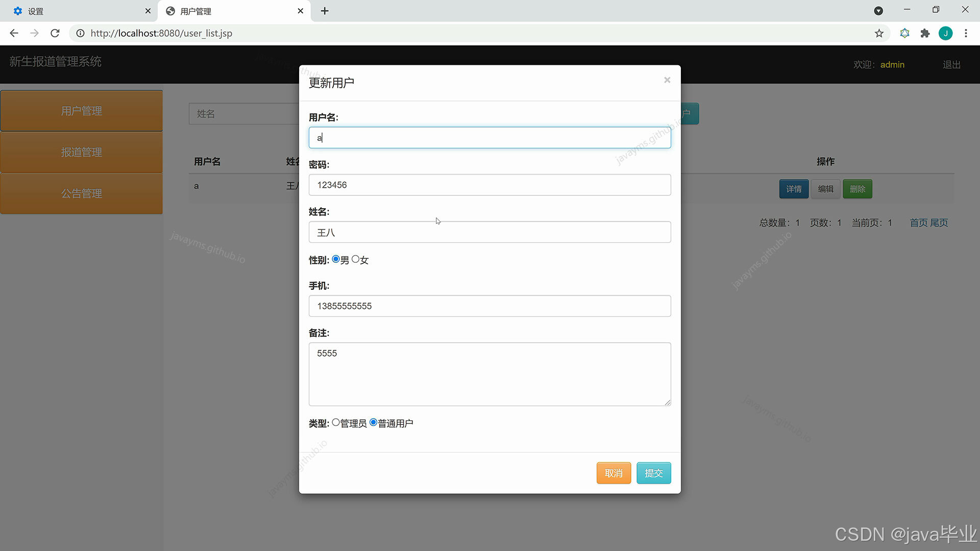Open the Chrome three-dot menu
Image resolution: width=980 pixels, height=551 pixels.
pos(966,33)
